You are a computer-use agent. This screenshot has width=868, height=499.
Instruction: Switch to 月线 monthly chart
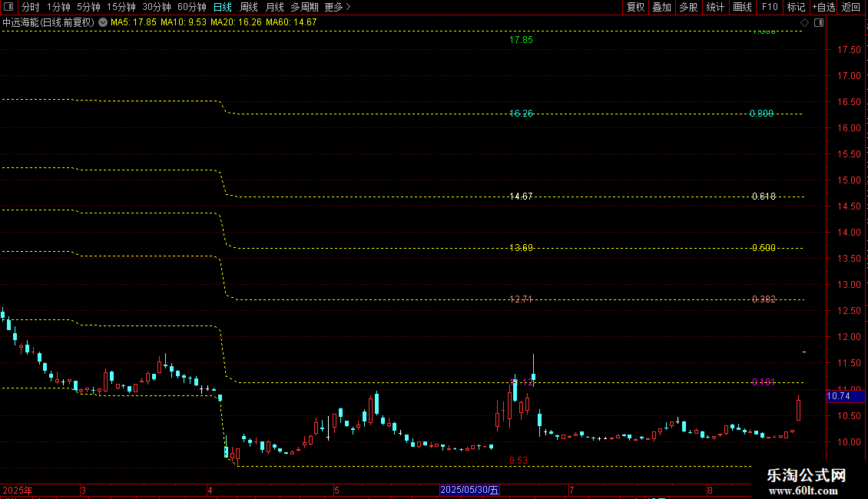pos(274,7)
